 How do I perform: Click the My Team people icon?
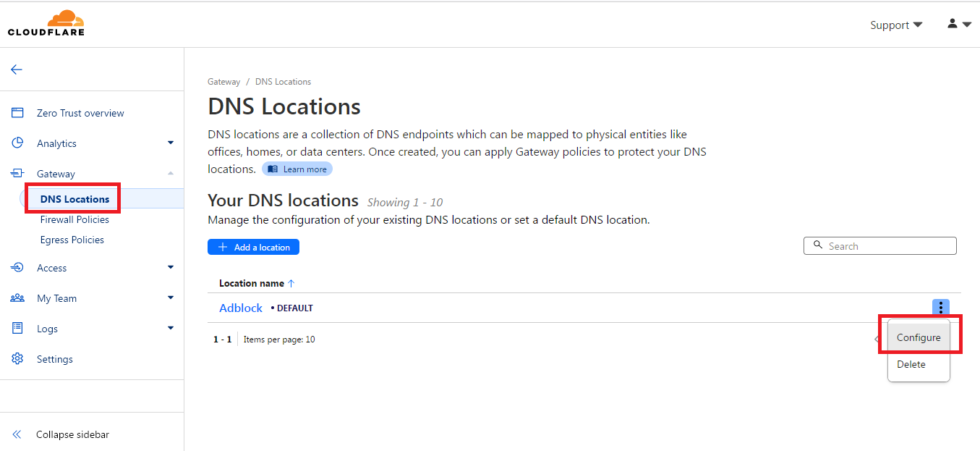[x=17, y=298]
